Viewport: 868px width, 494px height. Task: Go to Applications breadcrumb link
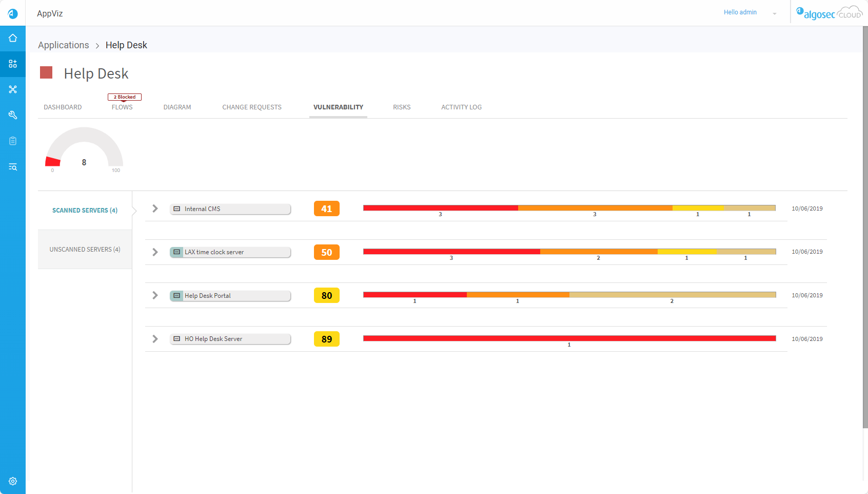[64, 45]
